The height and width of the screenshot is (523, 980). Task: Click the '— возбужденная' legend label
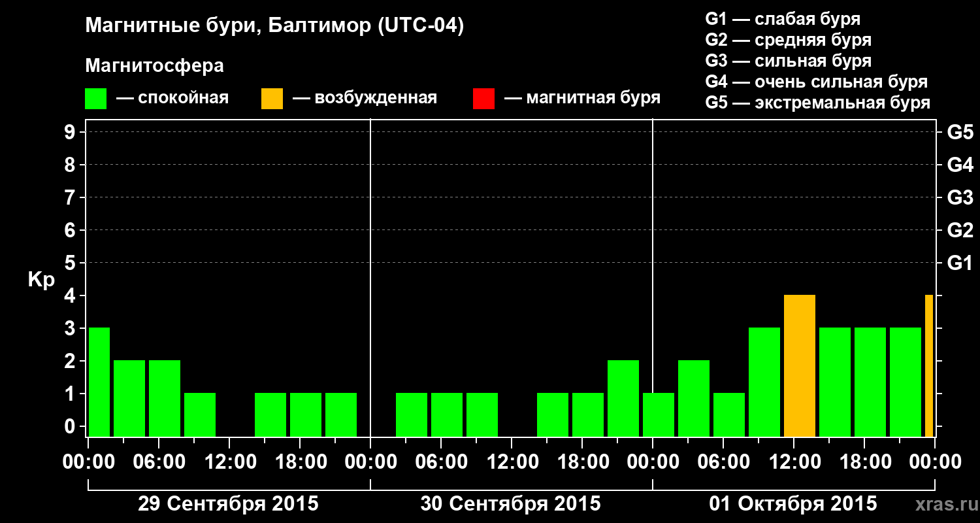pos(365,99)
